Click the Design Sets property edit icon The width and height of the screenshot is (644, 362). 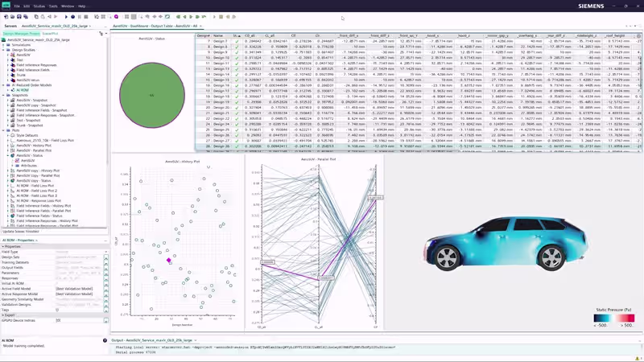click(106, 257)
